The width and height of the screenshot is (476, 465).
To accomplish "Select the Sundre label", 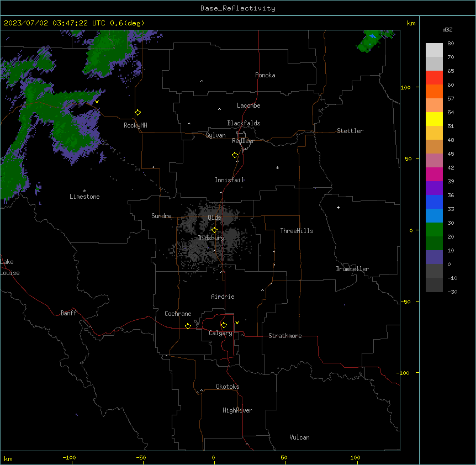I will click(x=161, y=216).
